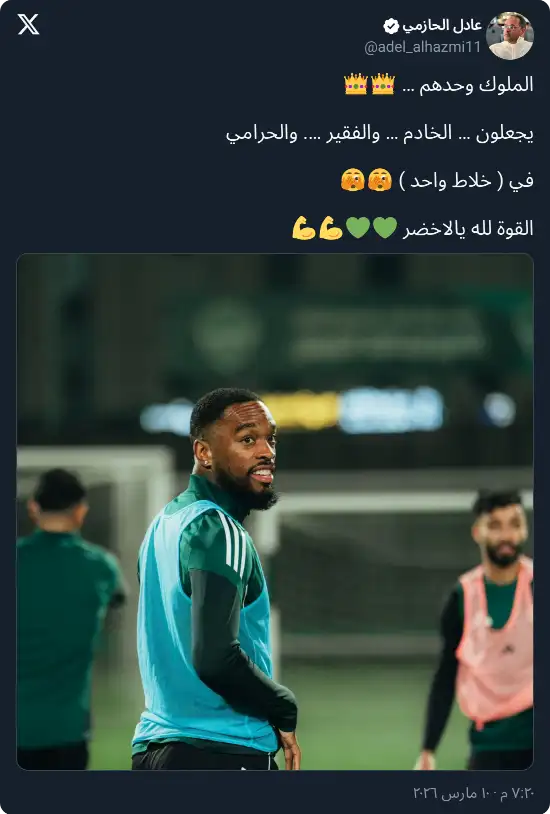This screenshot has height=814, width=550.
Task: Click the text القوة لله يالاخضر
Action: click(468, 228)
